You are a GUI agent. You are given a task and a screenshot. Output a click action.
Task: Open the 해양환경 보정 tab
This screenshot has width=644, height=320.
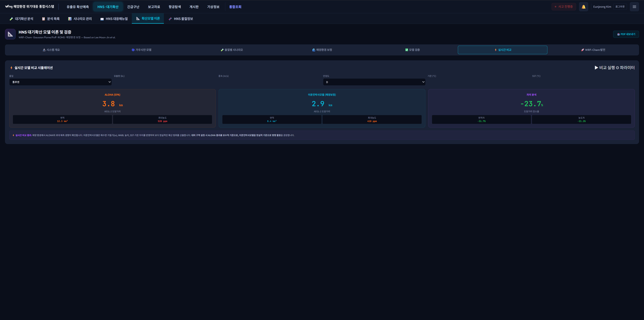point(322,50)
